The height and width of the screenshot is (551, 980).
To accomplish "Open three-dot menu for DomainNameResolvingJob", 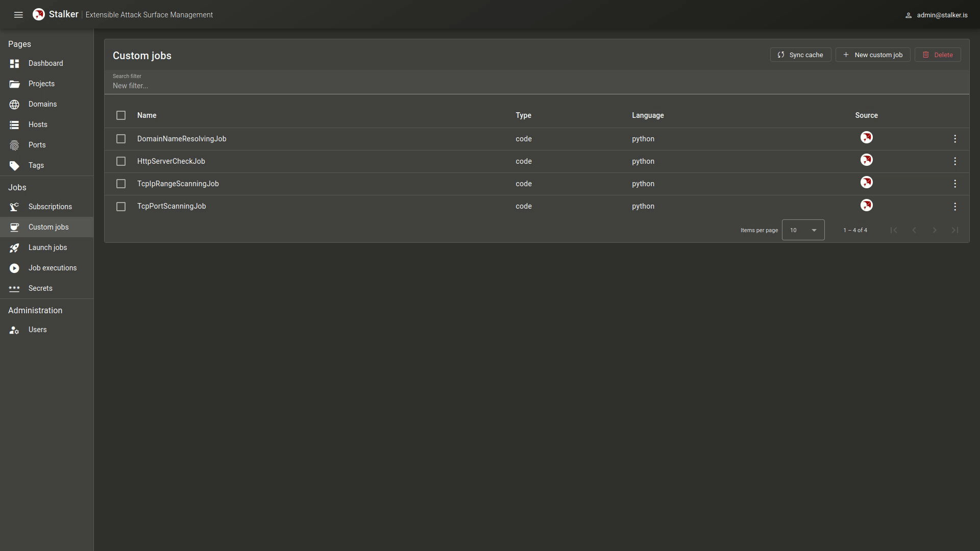I will [x=955, y=139].
